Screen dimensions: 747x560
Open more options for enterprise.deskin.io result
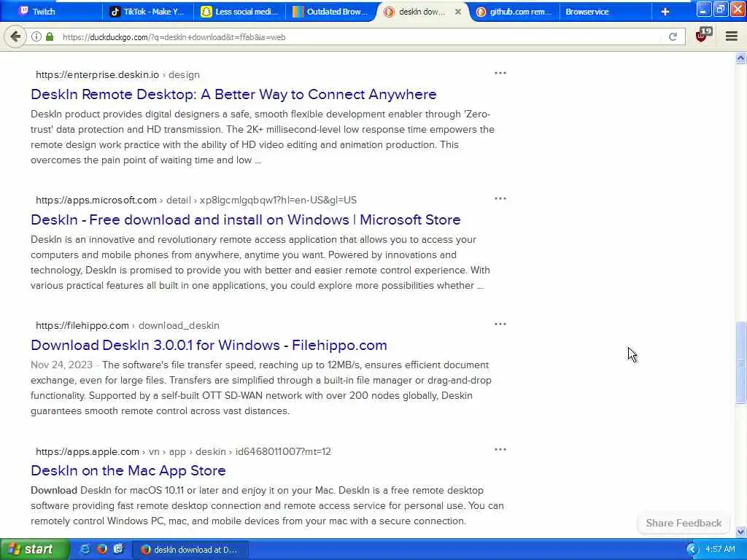coord(500,73)
